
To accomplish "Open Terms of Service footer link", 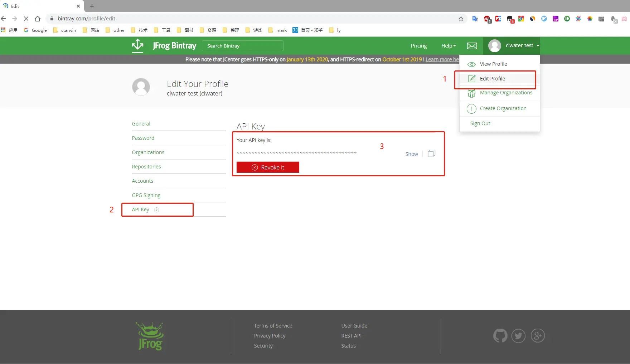I will 273,326.
